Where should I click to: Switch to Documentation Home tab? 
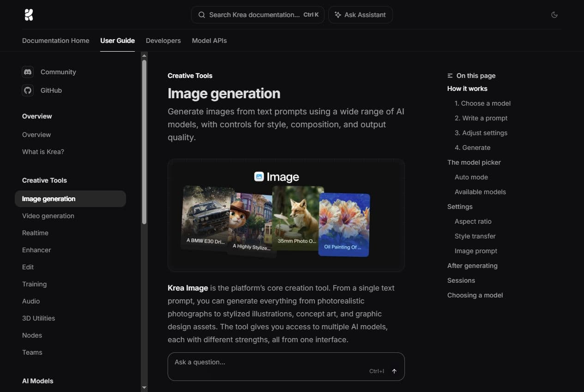coord(56,41)
